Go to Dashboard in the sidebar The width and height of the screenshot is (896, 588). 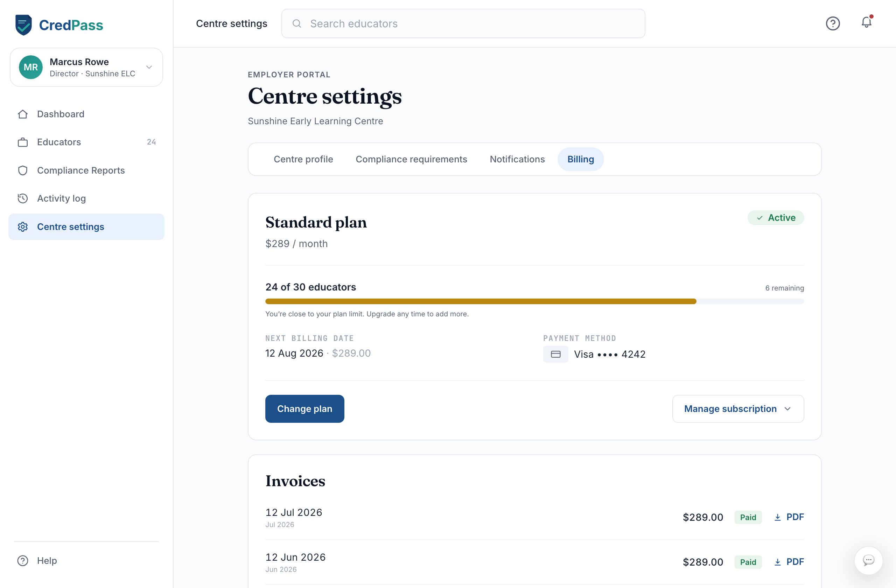(86, 114)
